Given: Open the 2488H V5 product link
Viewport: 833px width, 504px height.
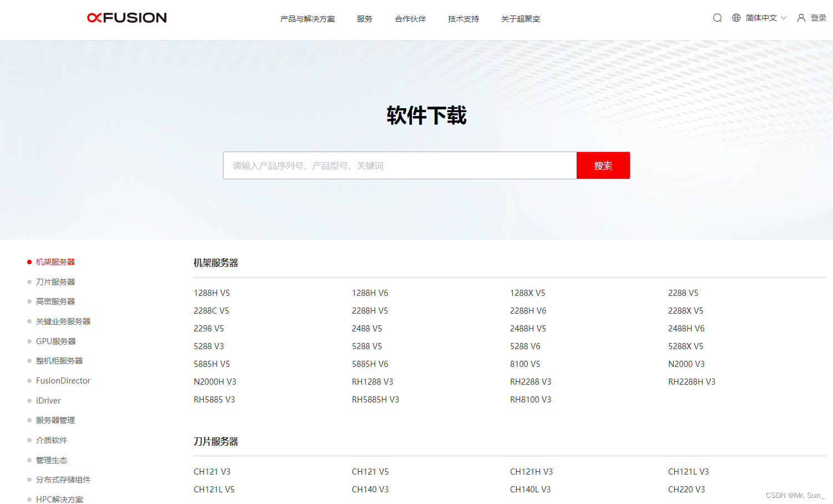Looking at the screenshot, I should pos(528,329).
